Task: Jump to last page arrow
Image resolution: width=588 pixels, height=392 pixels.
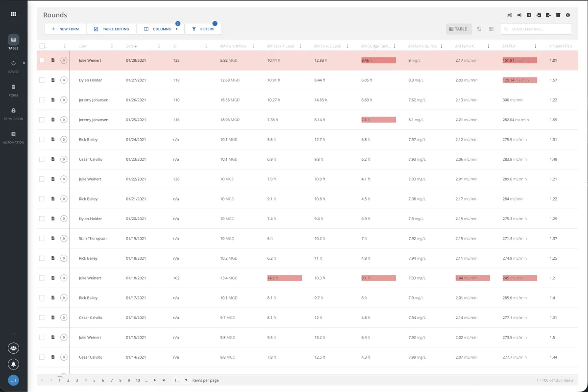Action: [x=164, y=380]
